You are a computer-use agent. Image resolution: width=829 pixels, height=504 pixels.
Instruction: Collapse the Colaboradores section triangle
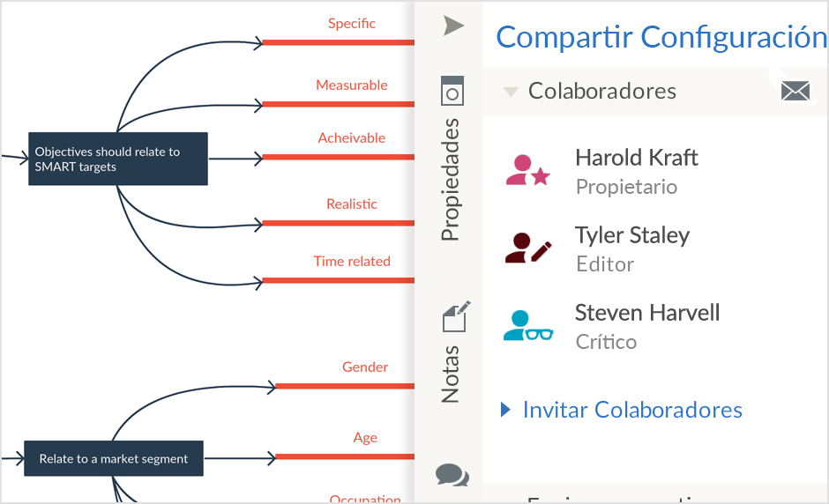point(511,92)
